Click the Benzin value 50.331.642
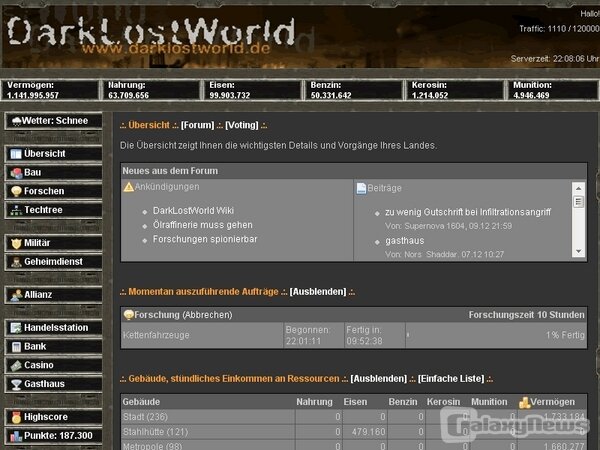The width and height of the screenshot is (600, 450). (x=331, y=96)
